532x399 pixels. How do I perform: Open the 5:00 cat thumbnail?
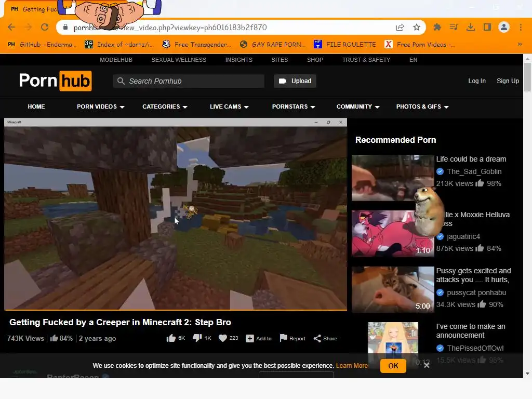coord(393,289)
